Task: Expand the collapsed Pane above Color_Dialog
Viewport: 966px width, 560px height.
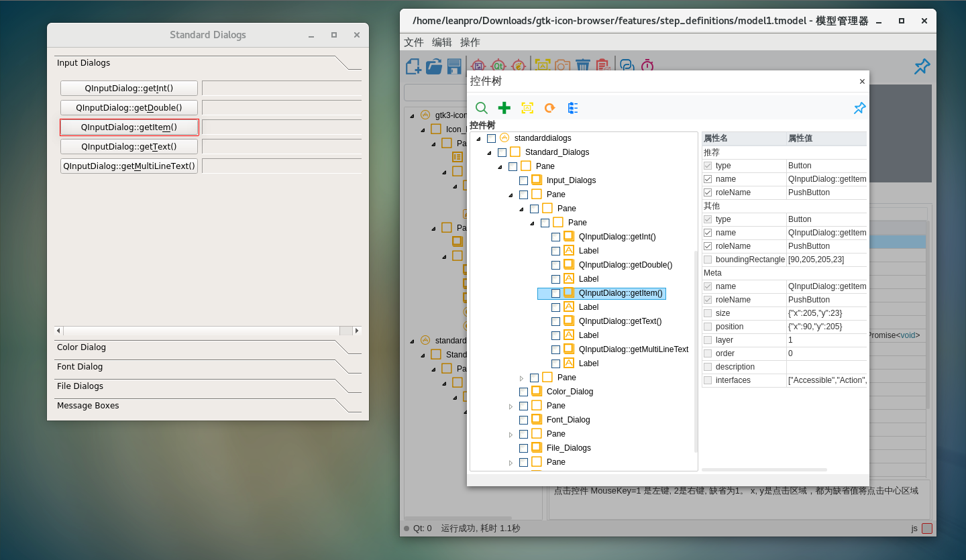Action: point(521,378)
